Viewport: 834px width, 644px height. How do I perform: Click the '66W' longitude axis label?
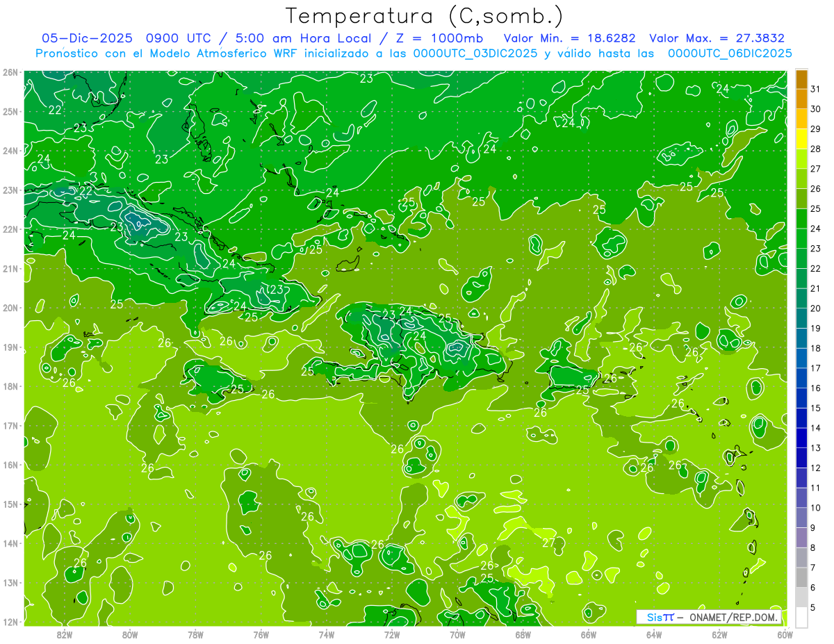(589, 634)
